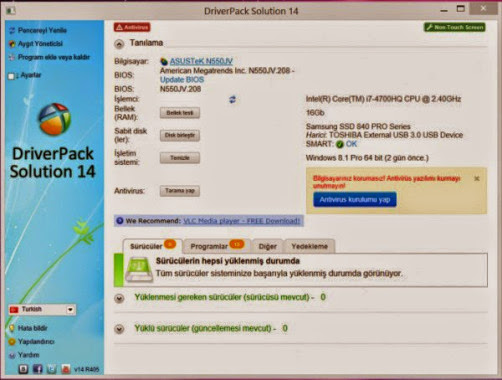Maximize the DriverPack Solution window

tap(461, 9)
